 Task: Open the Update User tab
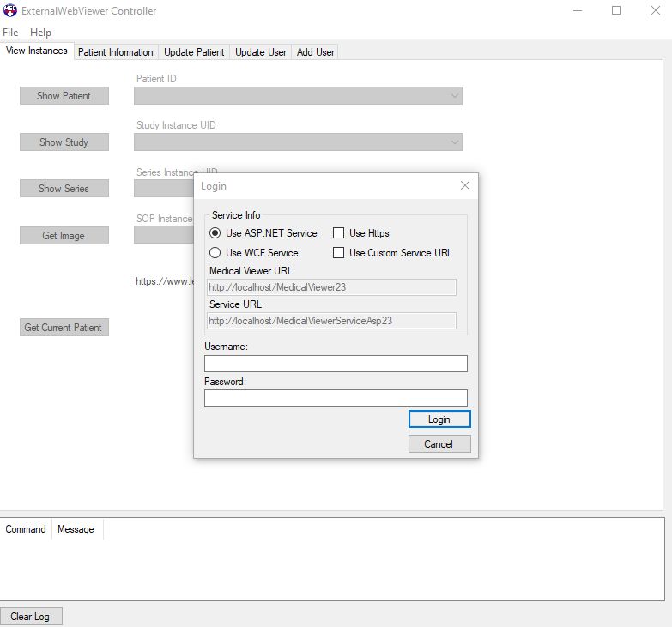[x=261, y=52]
